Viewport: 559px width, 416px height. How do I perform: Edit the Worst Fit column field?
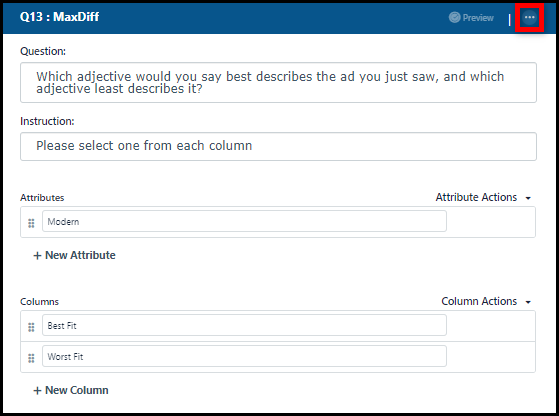(244, 356)
